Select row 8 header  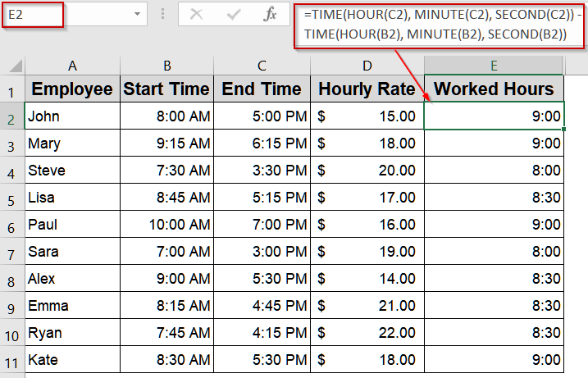coord(12,278)
